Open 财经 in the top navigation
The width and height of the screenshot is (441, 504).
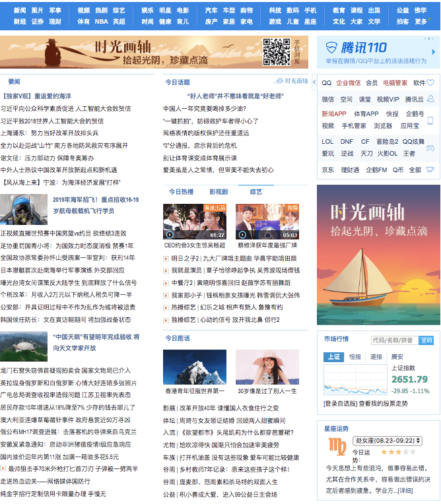[x=20, y=22]
